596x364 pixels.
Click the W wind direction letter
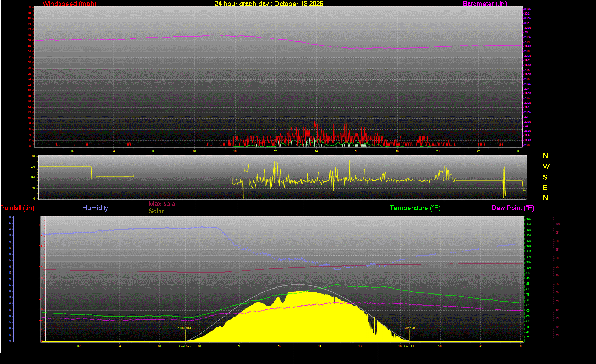click(546, 166)
